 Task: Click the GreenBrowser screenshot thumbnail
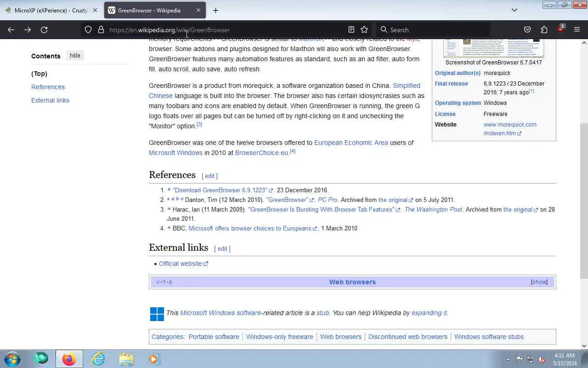tap(493, 48)
